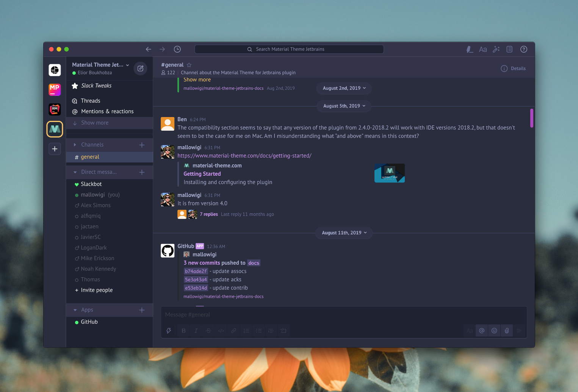This screenshot has height=392, width=578.
Task: Switch to the RM workspace
Action: (55, 109)
